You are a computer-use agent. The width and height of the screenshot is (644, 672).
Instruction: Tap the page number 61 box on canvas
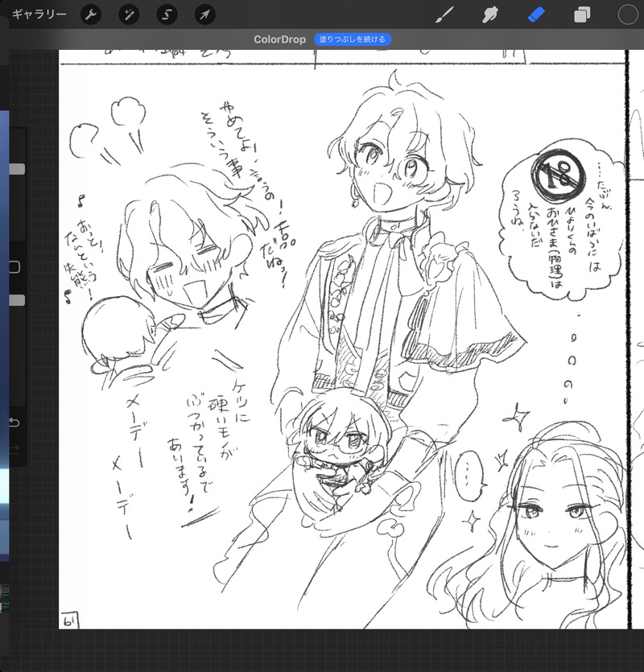[69, 621]
